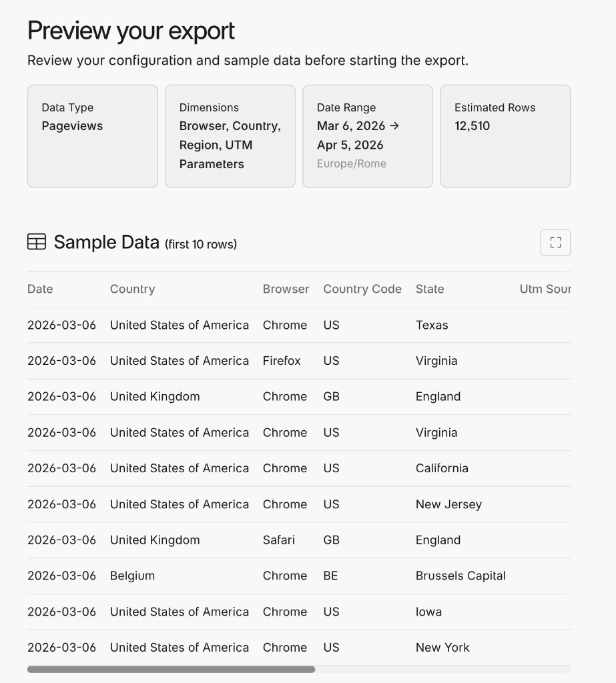This screenshot has height=683, width=616.
Task: Select the Data Type summary card
Action: click(x=92, y=135)
